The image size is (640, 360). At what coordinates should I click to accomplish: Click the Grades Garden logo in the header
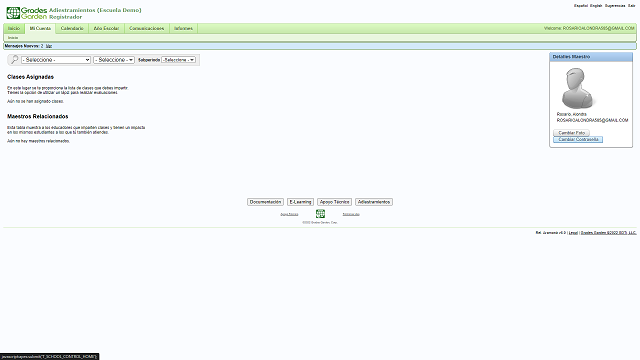pyautogui.click(x=27, y=13)
